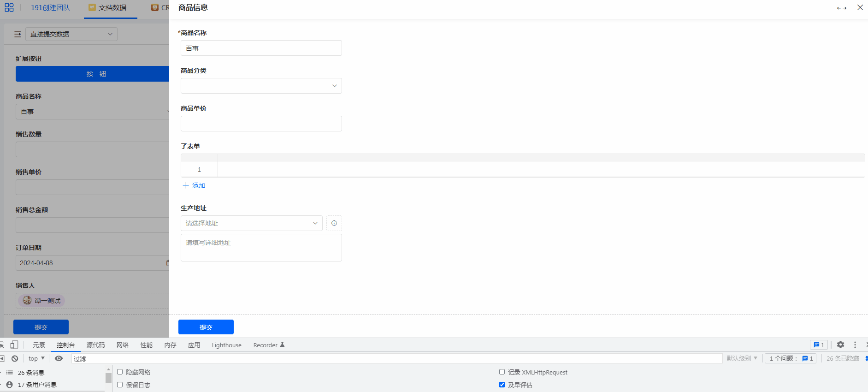
Task: Toggle device toolbar icon in DevTools
Action: tap(14, 344)
